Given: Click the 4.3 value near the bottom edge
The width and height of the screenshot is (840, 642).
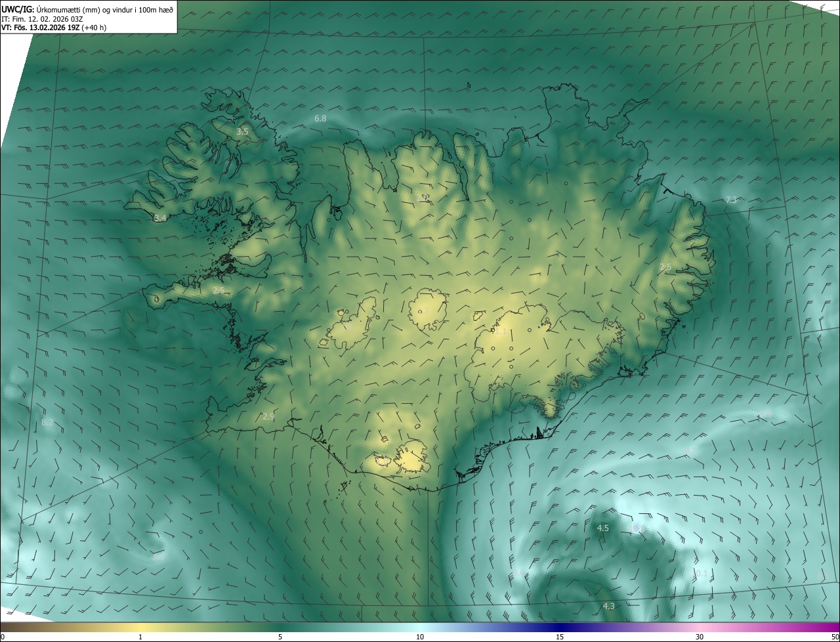Looking at the screenshot, I should [608, 607].
